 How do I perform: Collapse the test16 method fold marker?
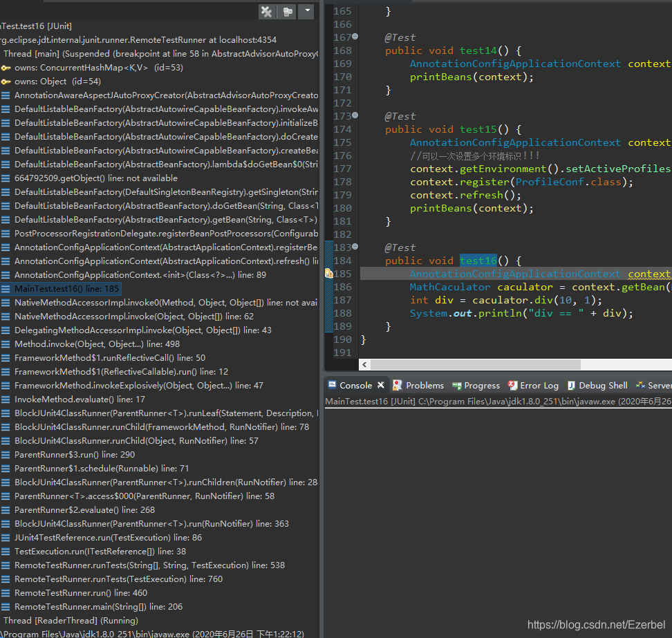(355, 247)
